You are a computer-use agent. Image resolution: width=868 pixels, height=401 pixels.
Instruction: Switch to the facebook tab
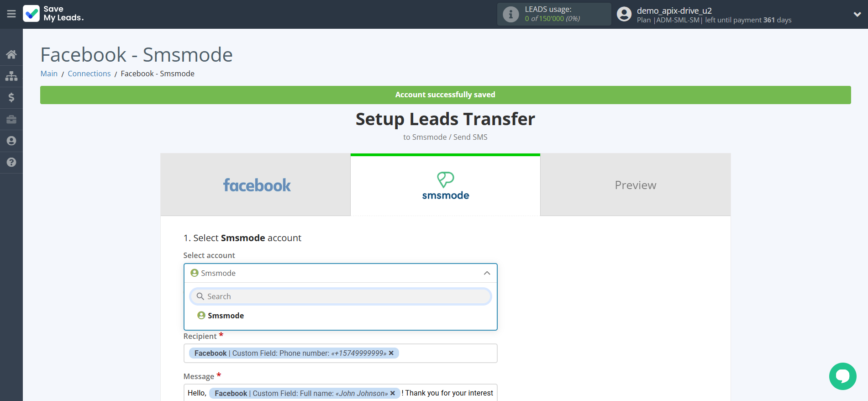(256, 185)
